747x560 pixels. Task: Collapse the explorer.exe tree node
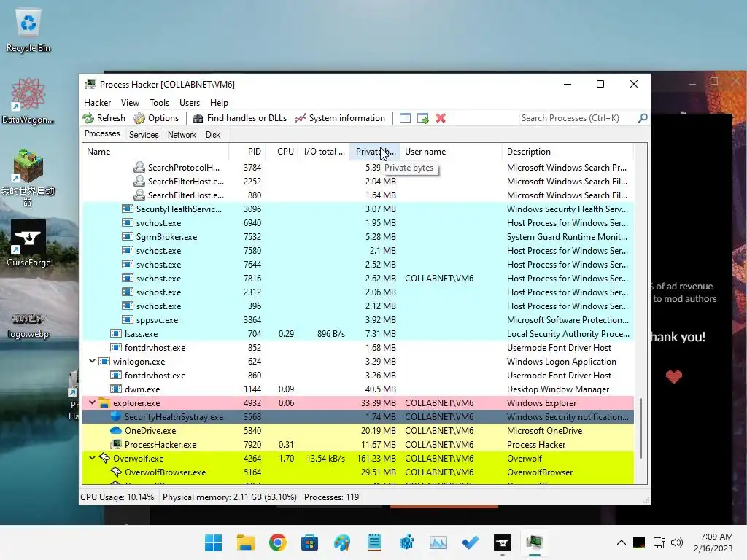[93, 402]
